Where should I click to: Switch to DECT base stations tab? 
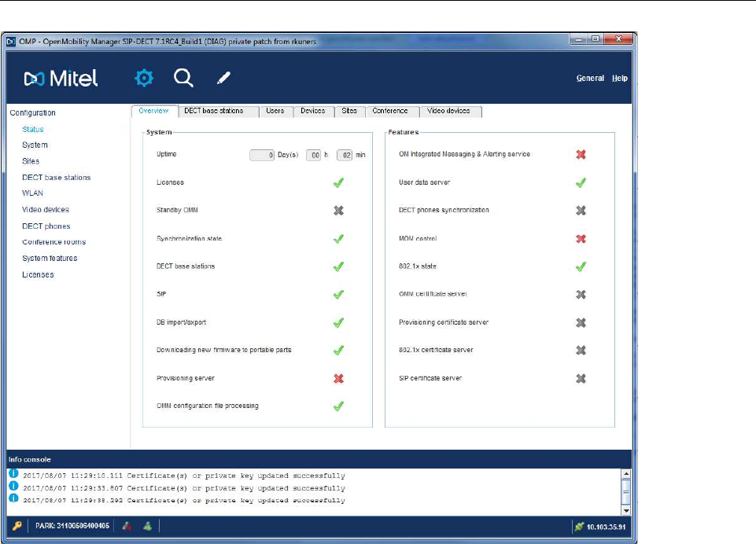pos(219,111)
